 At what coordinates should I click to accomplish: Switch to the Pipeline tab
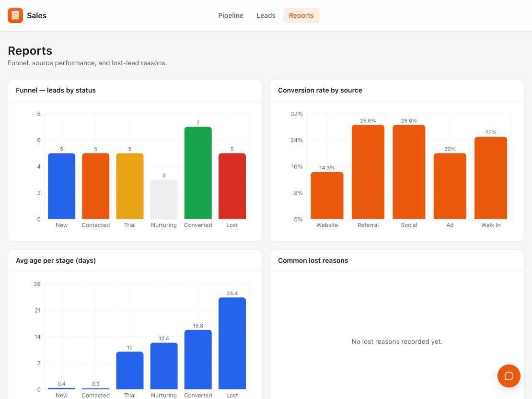[231, 15]
